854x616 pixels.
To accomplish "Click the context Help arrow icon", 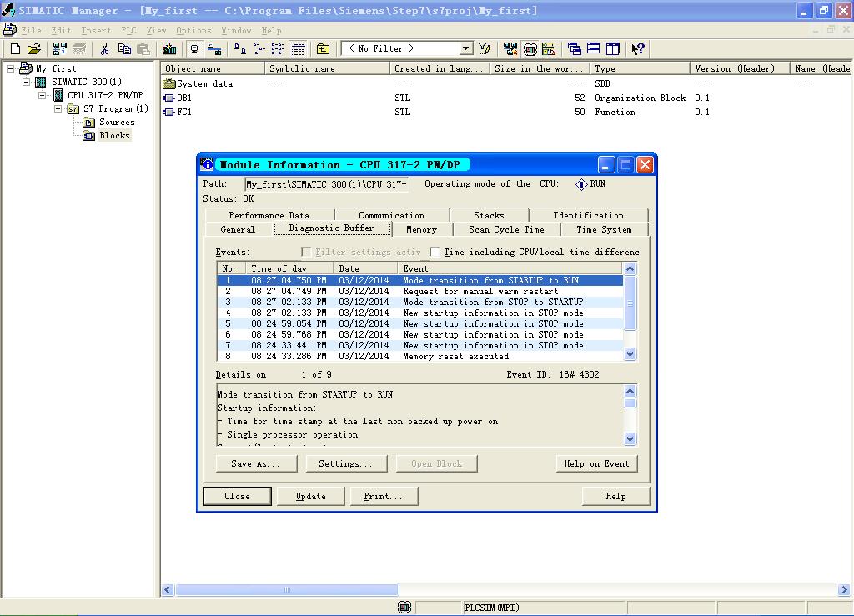I will [637, 49].
